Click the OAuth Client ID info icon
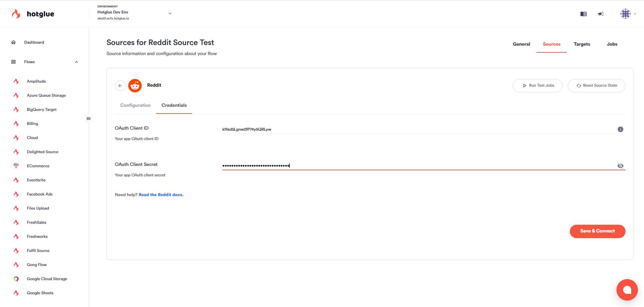This screenshot has width=644, height=307. click(x=620, y=129)
